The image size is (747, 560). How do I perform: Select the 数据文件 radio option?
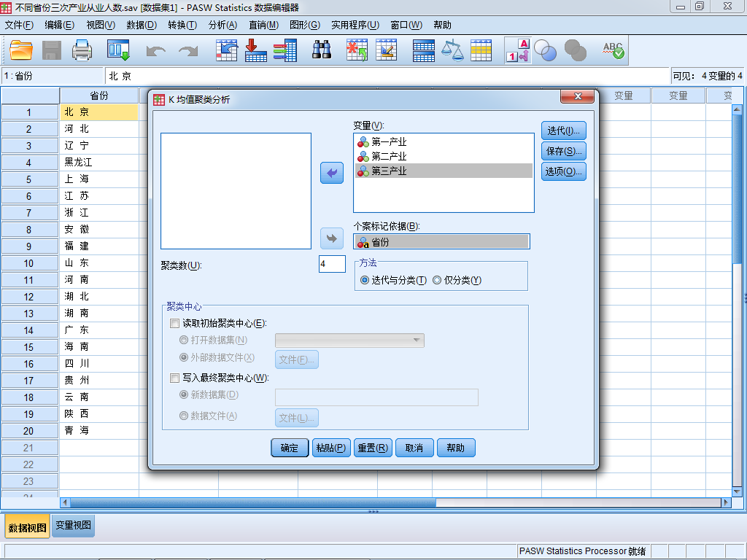pyautogui.click(x=183, y=416)
